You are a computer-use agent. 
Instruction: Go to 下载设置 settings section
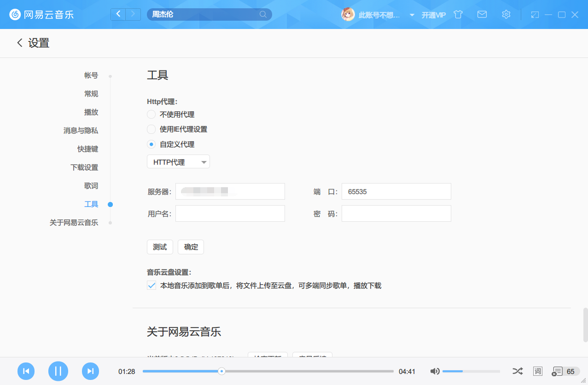point(84,167)
